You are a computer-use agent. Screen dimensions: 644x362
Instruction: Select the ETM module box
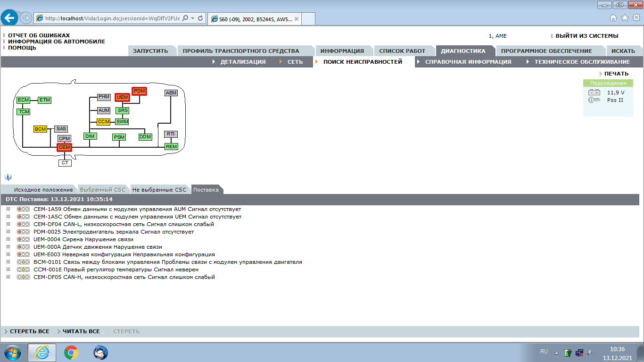click(44, 100)
